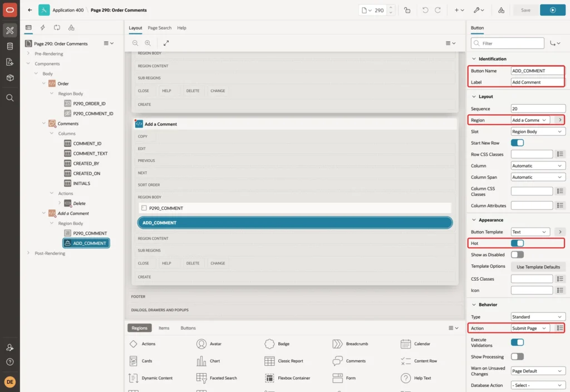Click Use Template Defaults button

pos(538,267)
